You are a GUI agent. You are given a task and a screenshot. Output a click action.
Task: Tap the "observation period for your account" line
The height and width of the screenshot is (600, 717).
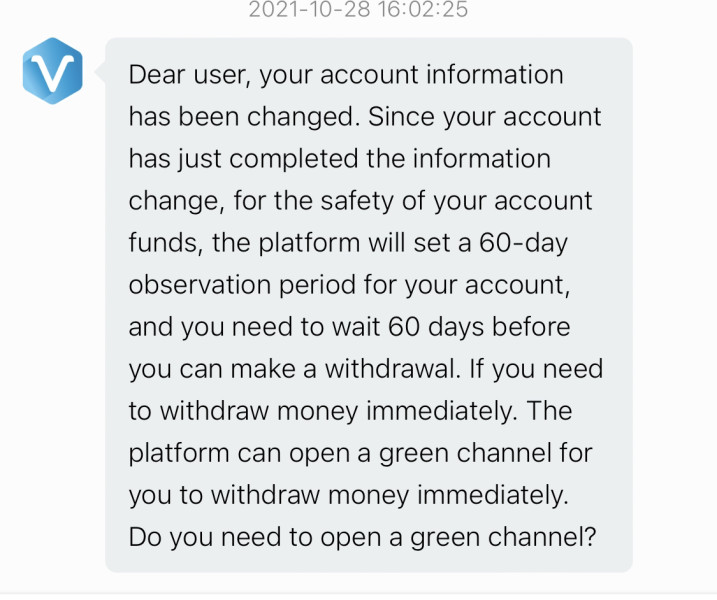tap(349, 285)
